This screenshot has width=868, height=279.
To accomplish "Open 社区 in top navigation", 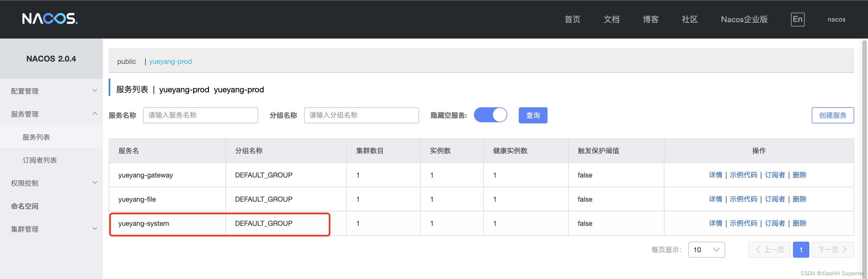I will click(x=690, y=19).
